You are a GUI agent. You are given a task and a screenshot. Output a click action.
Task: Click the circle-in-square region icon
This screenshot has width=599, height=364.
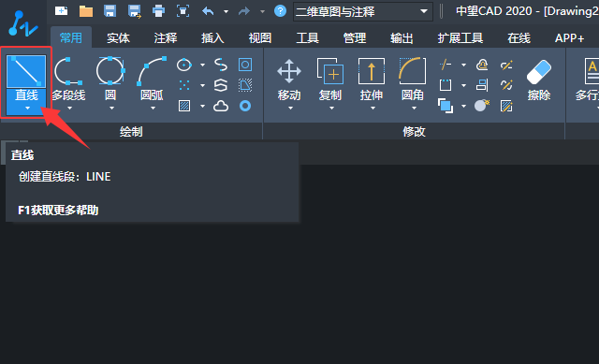245,65
